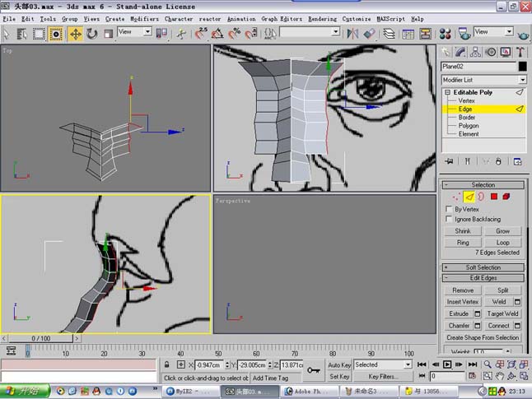This screenshot has height=399, width=532.
Task: Activate the Select and Move tool
Action: pyautogui.click(x=75, y=34)
